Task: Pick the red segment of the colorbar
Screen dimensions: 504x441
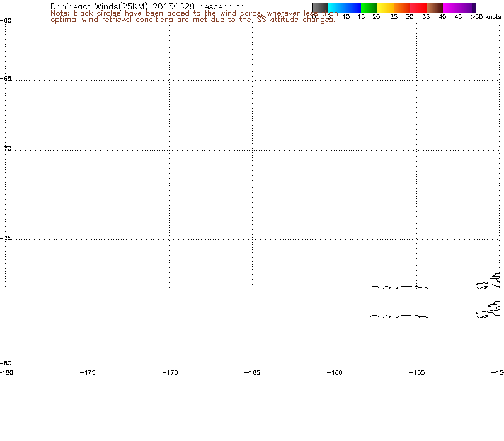Action: click(418, 8)
